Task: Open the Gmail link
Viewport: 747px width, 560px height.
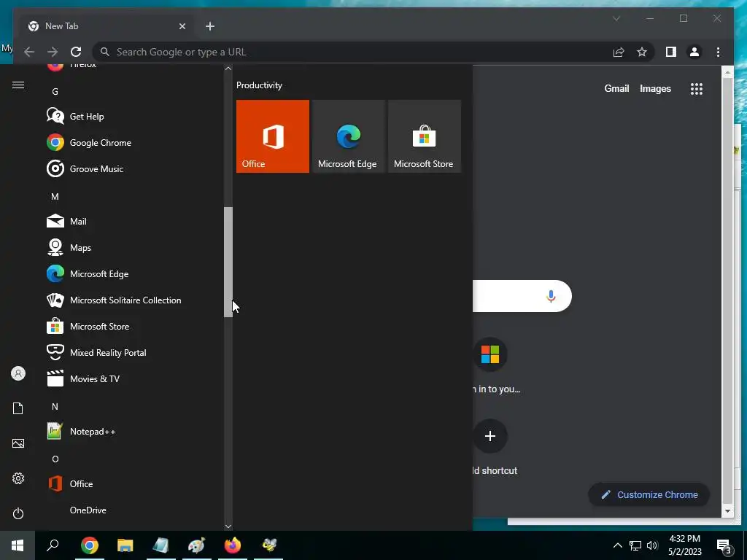Action: pos(616,88)
